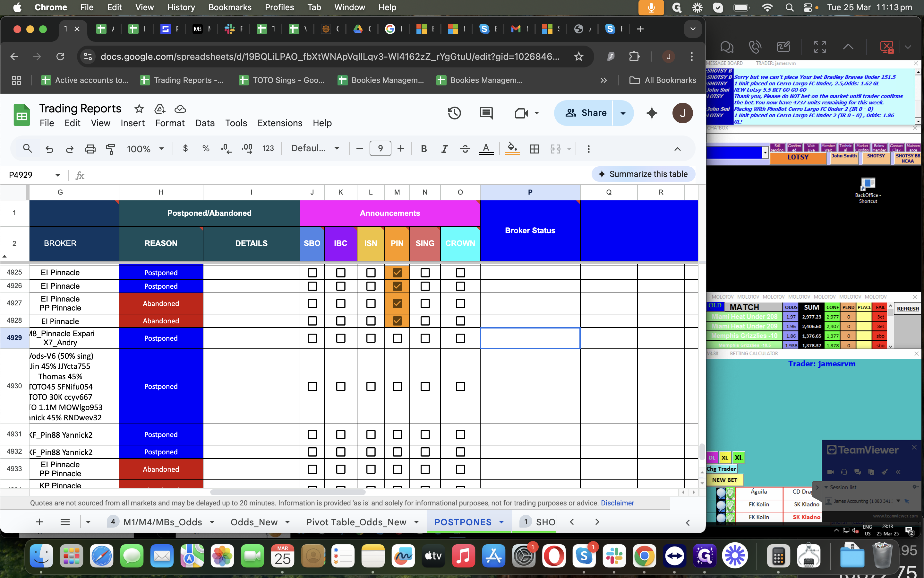Image resolution: width=924 pixels, height=578 pixels.
Task: Check the PIN checkbox in row 4929
Action: [397, 338]
